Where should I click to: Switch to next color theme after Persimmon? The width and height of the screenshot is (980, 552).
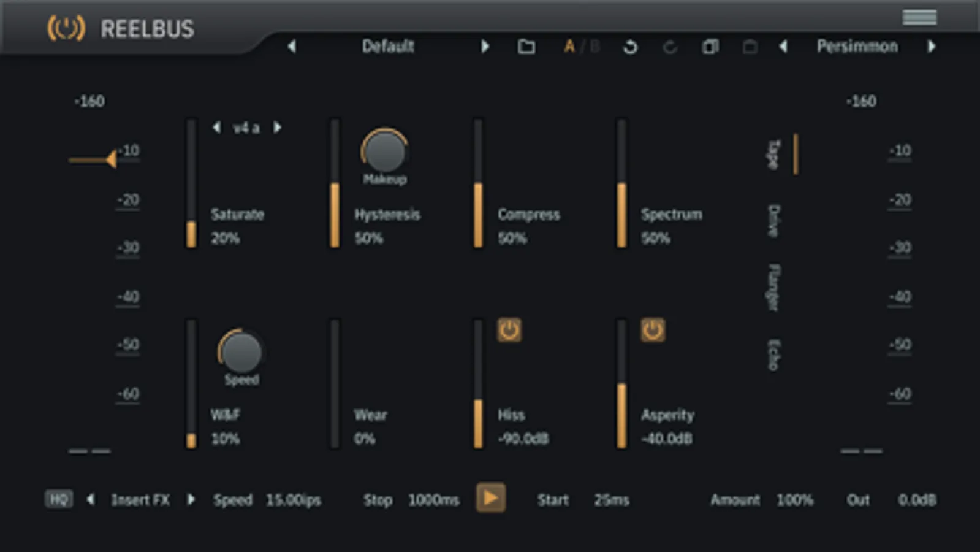(932, 46)
